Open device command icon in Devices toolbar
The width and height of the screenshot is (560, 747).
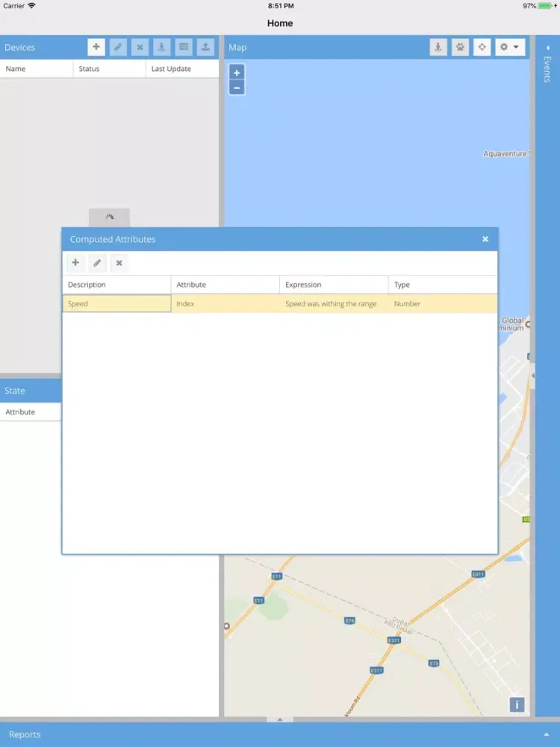pos(161,47)
